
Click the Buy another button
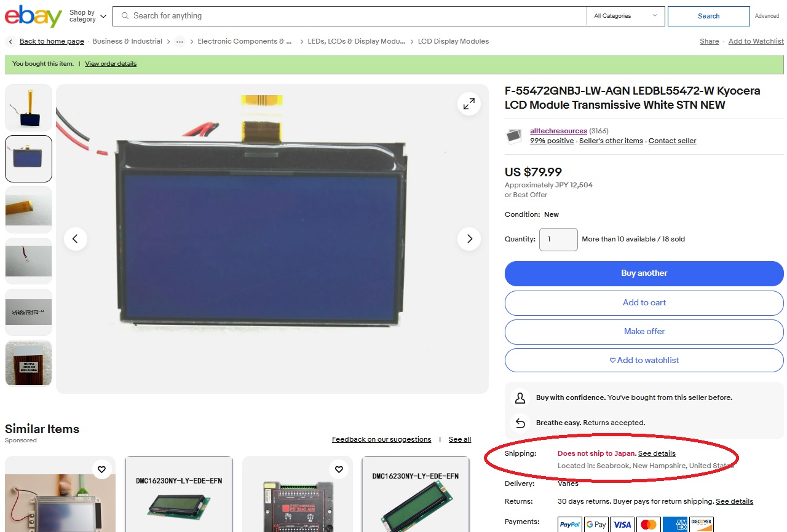tap(644, 273)
